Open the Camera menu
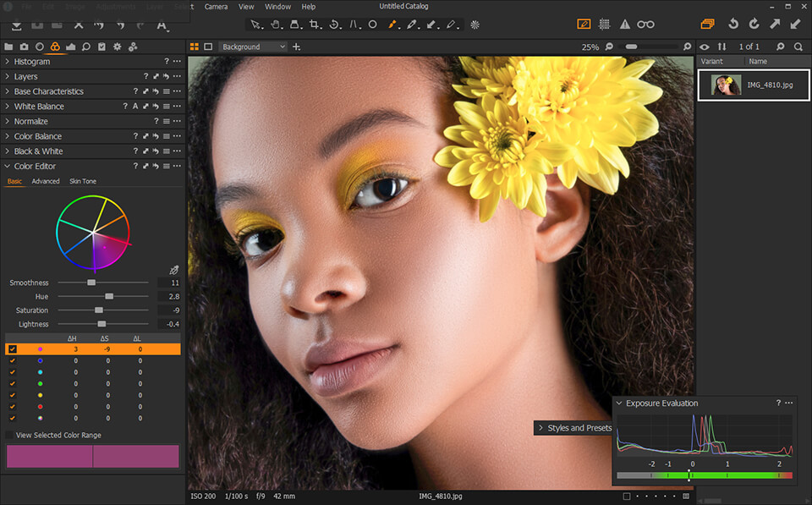 (216, 6)
